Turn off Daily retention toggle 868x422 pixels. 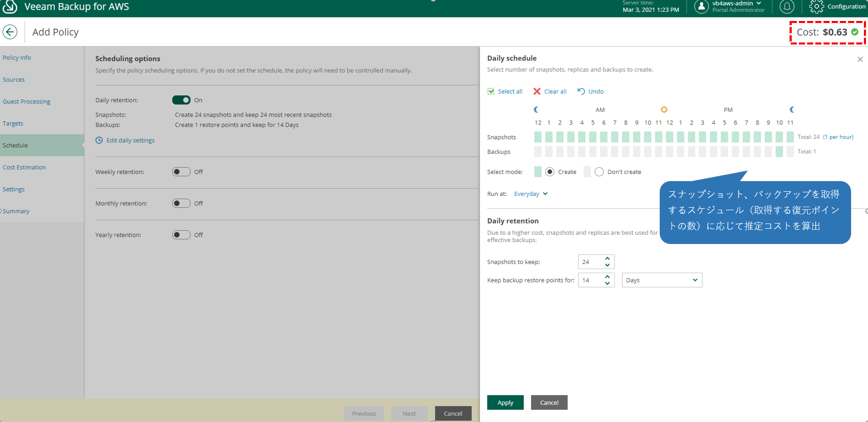[x=181, y=100]
